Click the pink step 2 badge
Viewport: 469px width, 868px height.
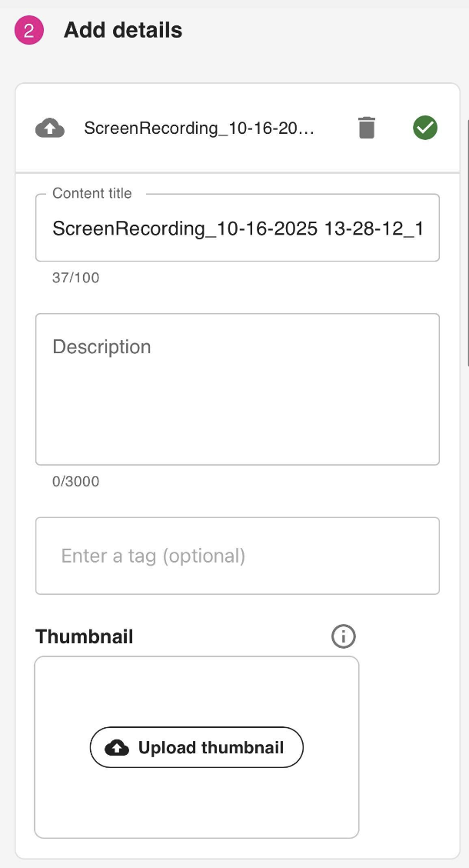(29, 31)
